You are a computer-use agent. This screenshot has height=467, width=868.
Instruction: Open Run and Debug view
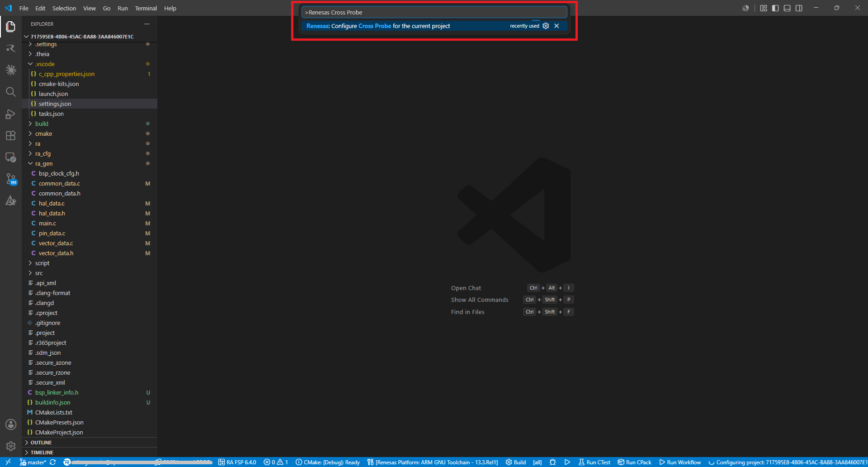tap(11, 114)
